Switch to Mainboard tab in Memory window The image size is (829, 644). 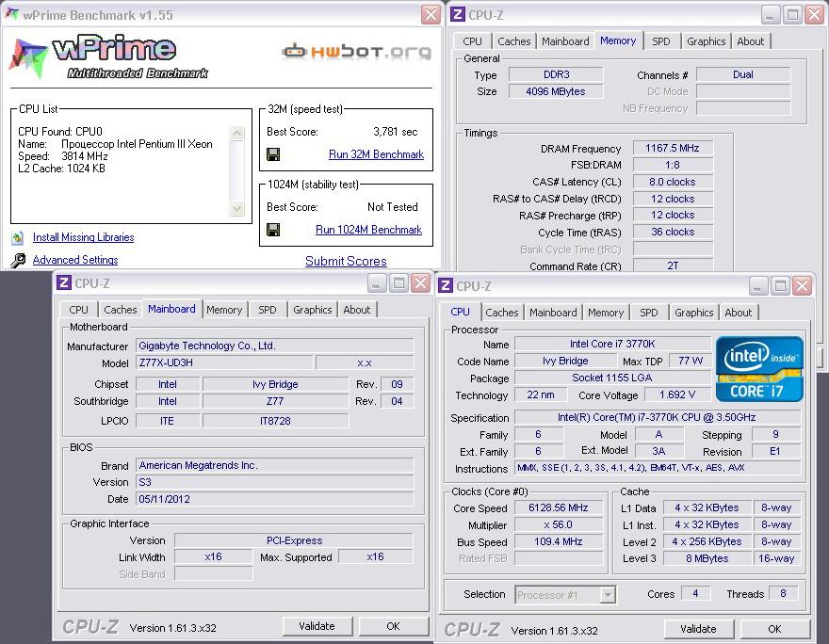[565, 41]
